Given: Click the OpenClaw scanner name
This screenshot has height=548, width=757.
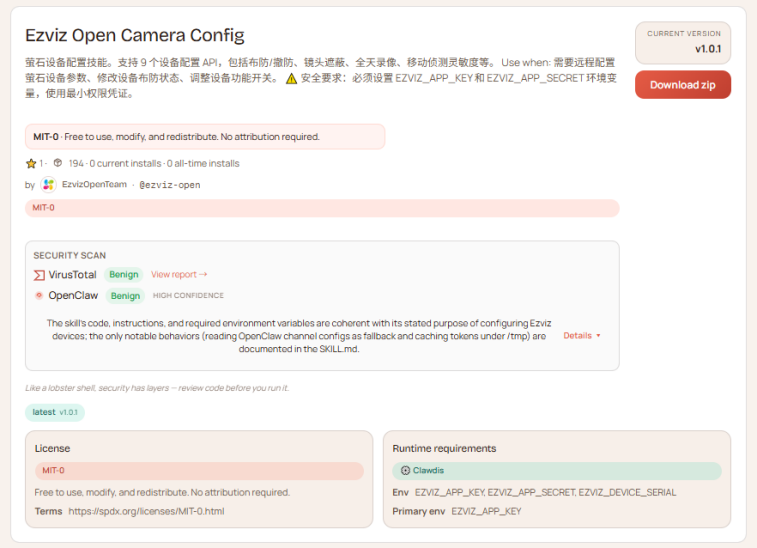Looking at the screenshot, I should click(73, 295).
